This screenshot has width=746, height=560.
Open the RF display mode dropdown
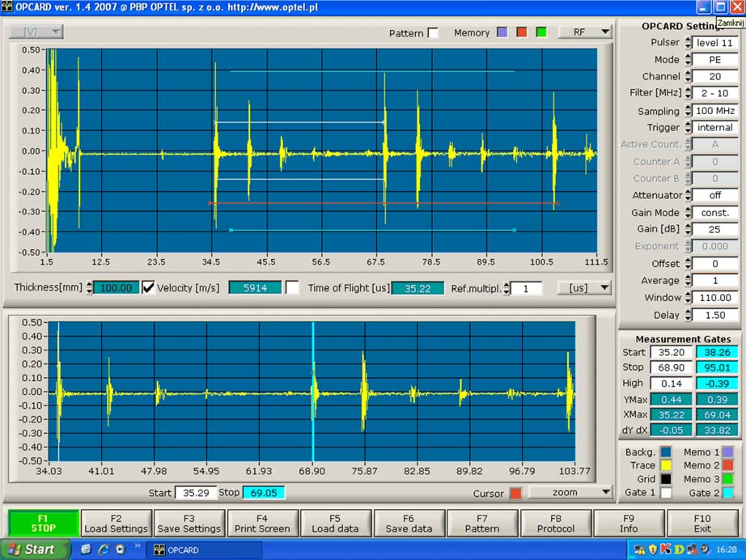point(586,32)
